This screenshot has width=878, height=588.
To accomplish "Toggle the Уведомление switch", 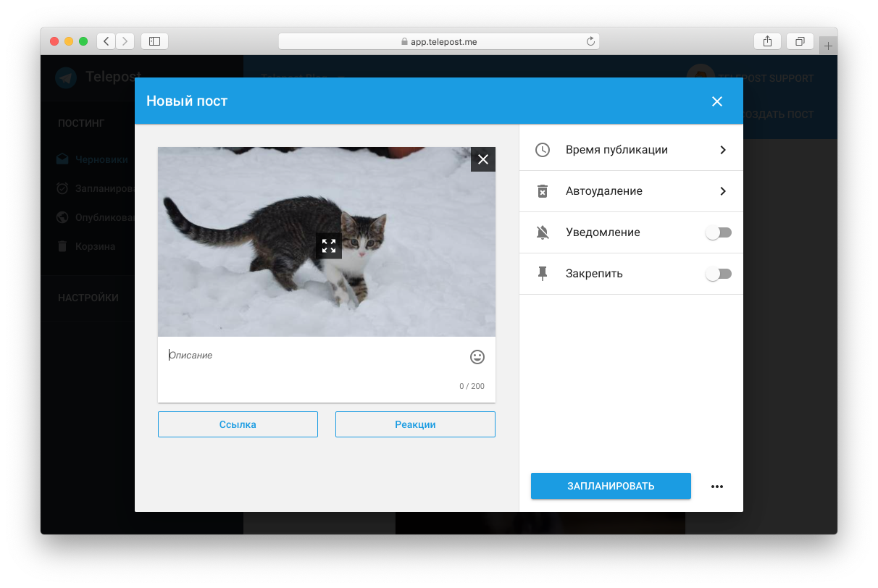I will pos(719,232).
